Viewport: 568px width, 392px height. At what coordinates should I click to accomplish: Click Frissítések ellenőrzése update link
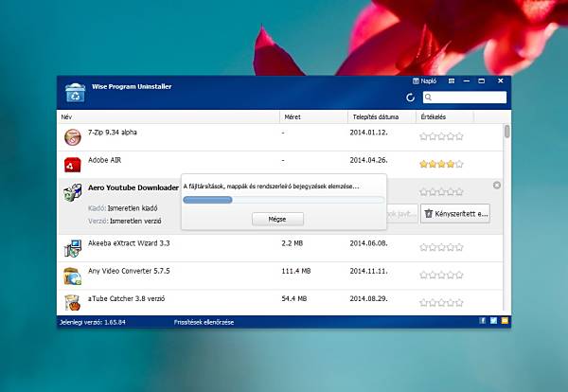pyautogui.click(x=204, y=322)
